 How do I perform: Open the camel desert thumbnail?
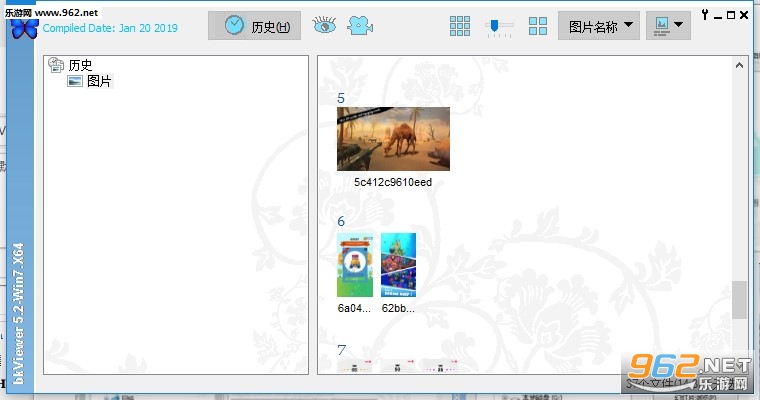pos(393,139)
